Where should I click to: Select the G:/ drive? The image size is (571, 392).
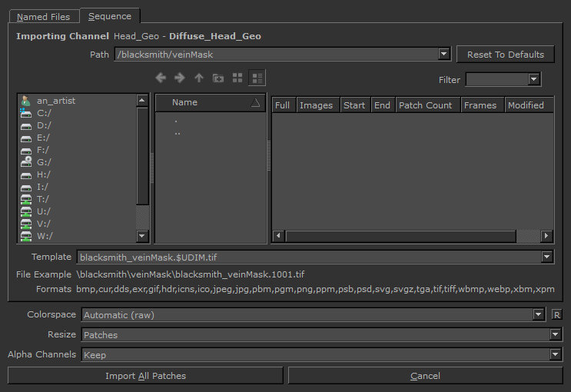coord(44,162)
